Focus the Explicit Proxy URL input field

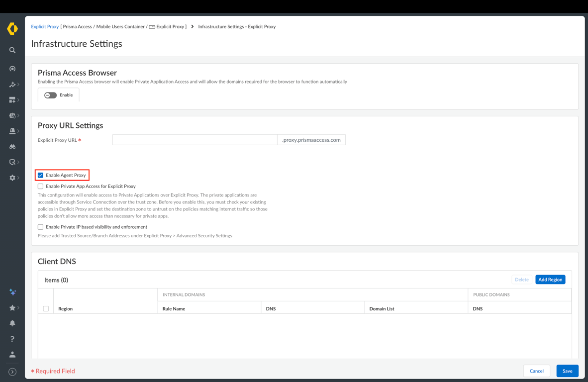tap(195, 140)
